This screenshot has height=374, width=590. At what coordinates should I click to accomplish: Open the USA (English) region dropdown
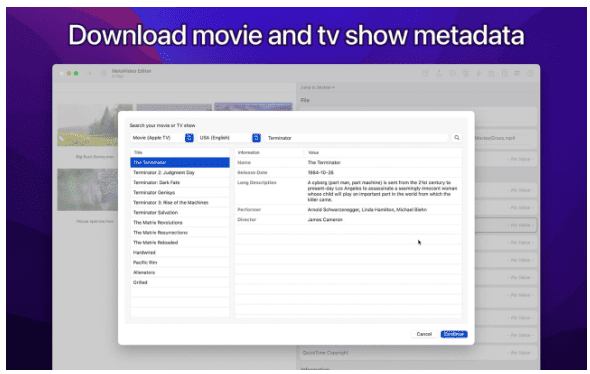229,138
